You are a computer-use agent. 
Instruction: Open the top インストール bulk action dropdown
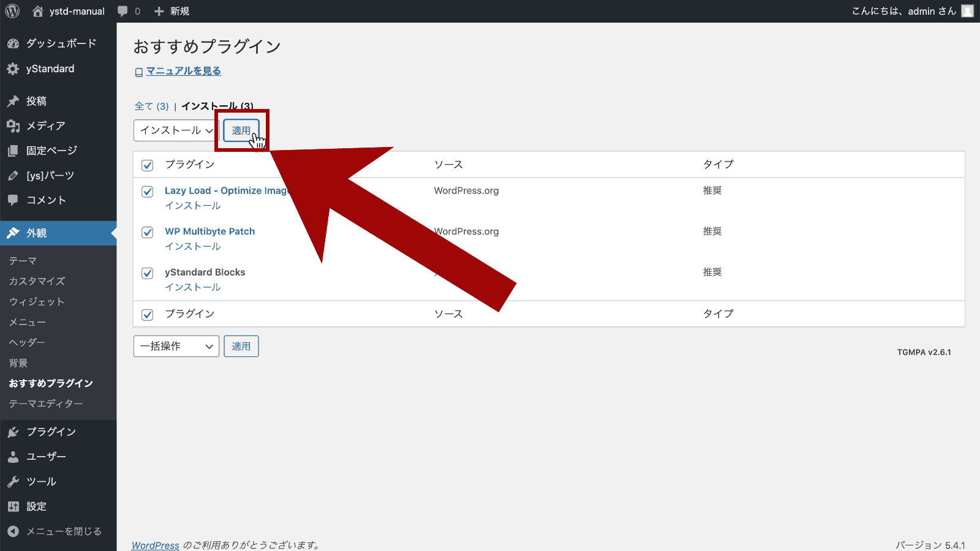(176, 130)
